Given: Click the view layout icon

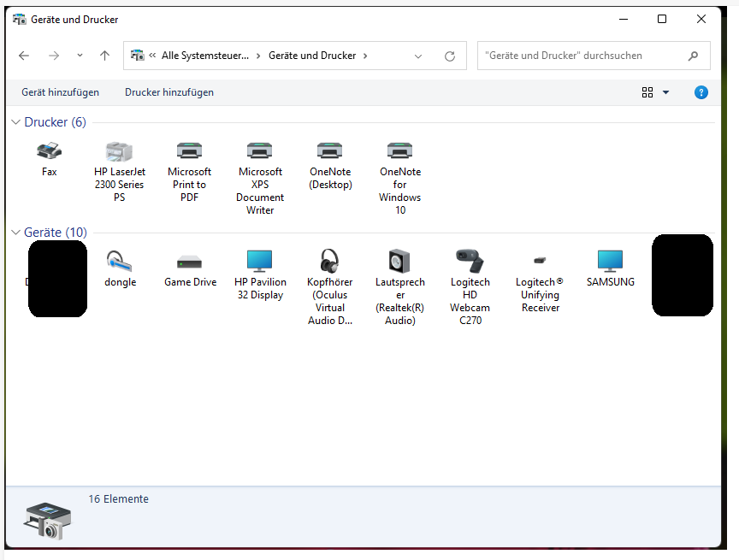Looking at the screenshot, I should (x=647, y=92).
